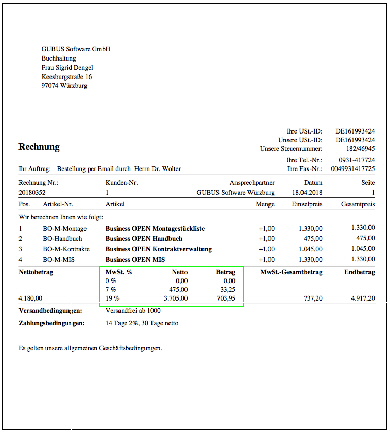Click Business OPEN Montagestückliste item
Screen dimensions: 390x435
[x=155, y=229]
